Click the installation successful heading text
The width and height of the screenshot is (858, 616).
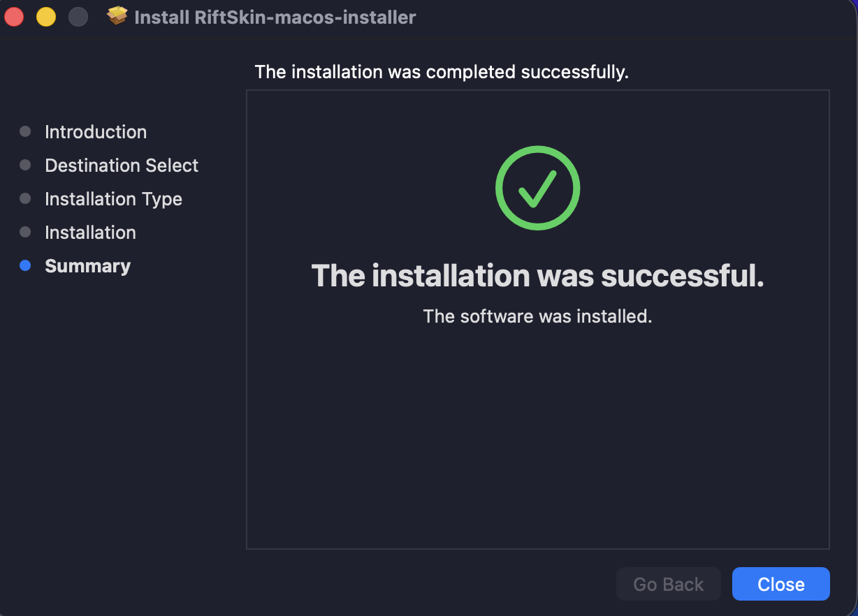click(x=537, y=276)
